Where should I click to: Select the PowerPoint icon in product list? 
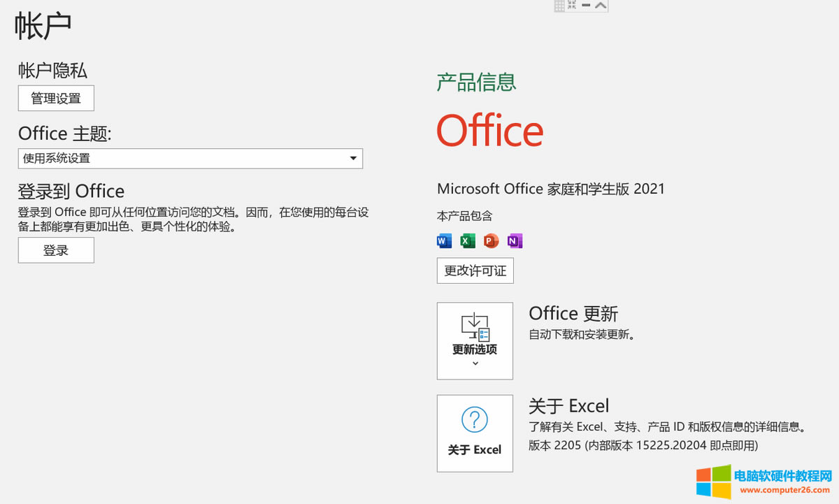pos(491,240)
